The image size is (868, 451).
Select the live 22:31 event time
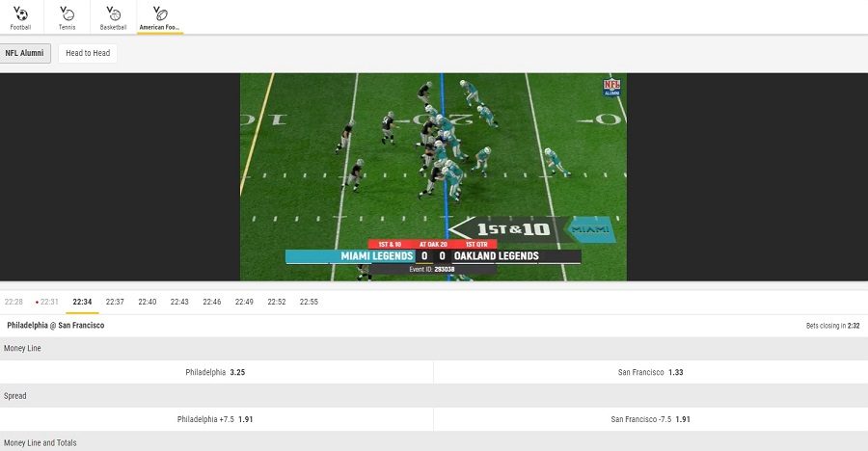coord(47,302)
